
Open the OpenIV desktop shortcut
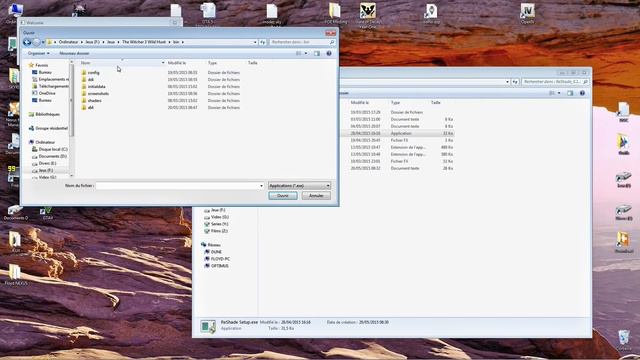coord(527,13)
